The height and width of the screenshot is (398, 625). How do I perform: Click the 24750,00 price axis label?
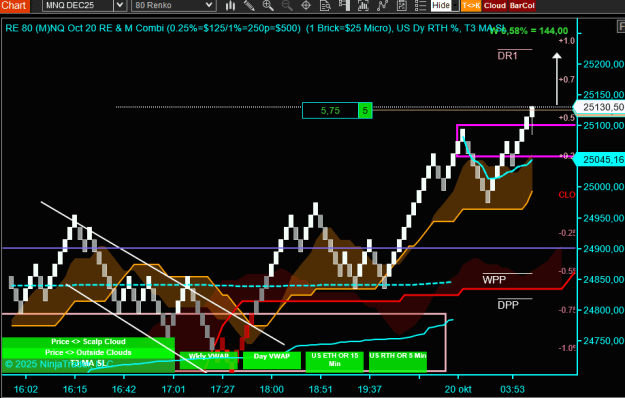tap(603, 341)
